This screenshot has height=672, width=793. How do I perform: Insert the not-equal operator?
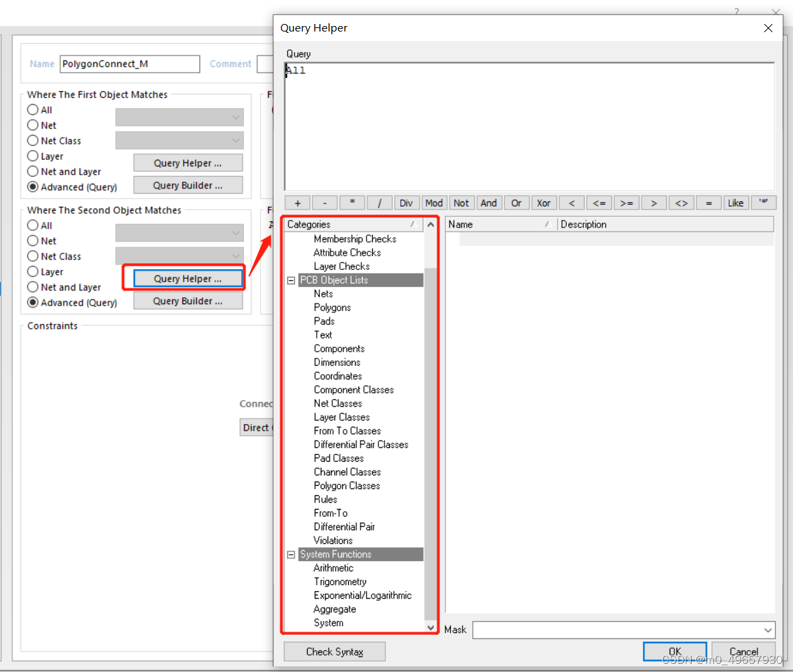coord(681,203)
